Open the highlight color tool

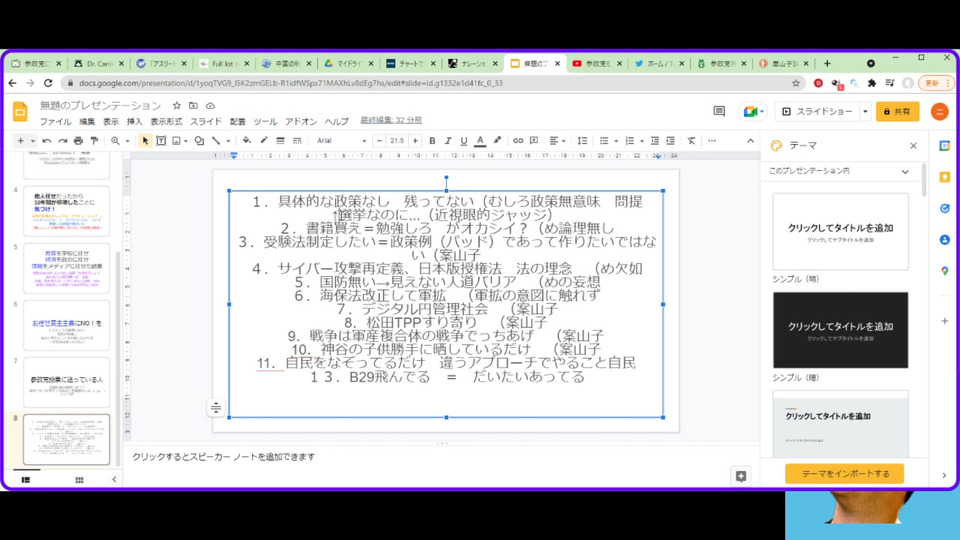497,141
